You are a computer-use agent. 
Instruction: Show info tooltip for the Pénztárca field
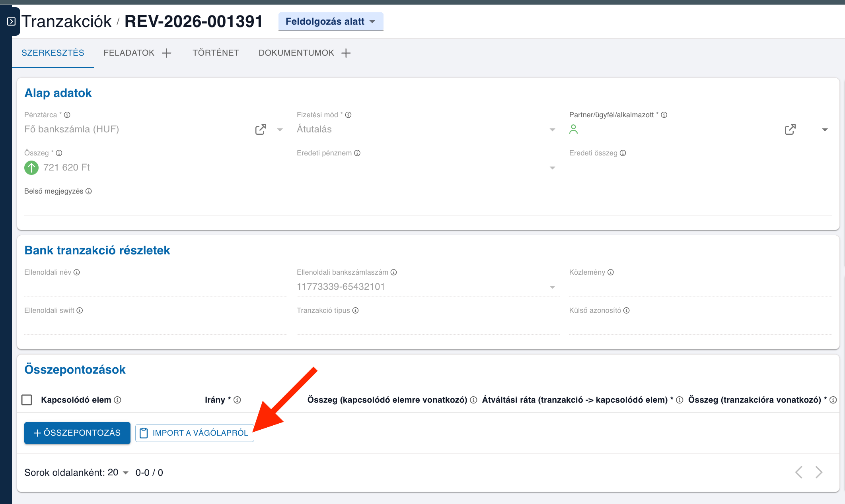click(67, 115)
